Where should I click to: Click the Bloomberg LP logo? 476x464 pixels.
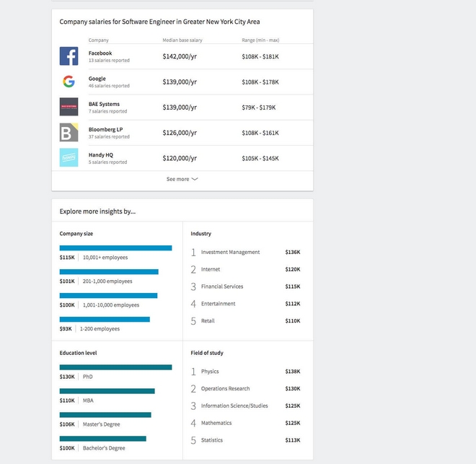click(69, 133)
